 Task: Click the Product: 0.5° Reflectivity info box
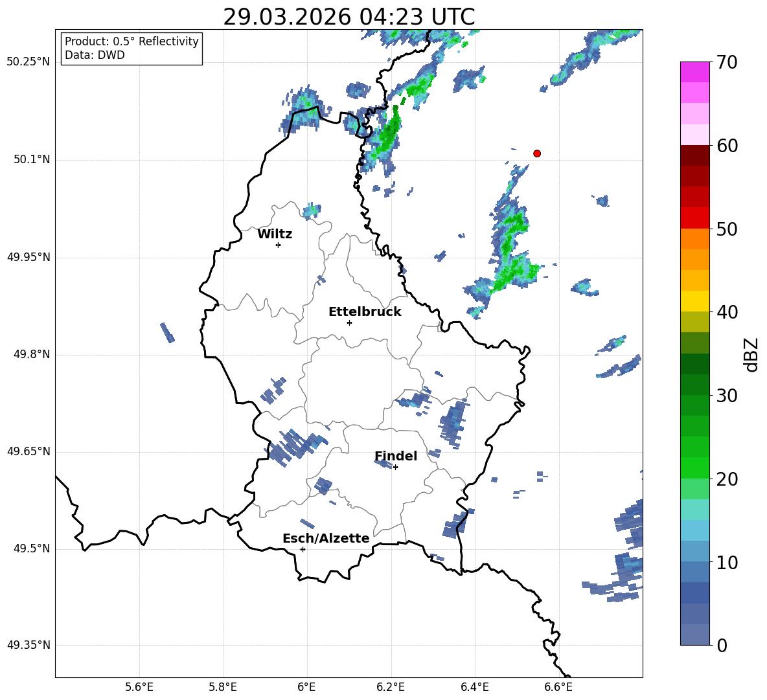point(132,49)
